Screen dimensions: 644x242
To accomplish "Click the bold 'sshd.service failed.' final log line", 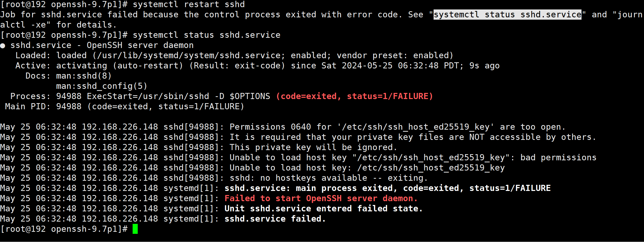I will tap(275, 219).
